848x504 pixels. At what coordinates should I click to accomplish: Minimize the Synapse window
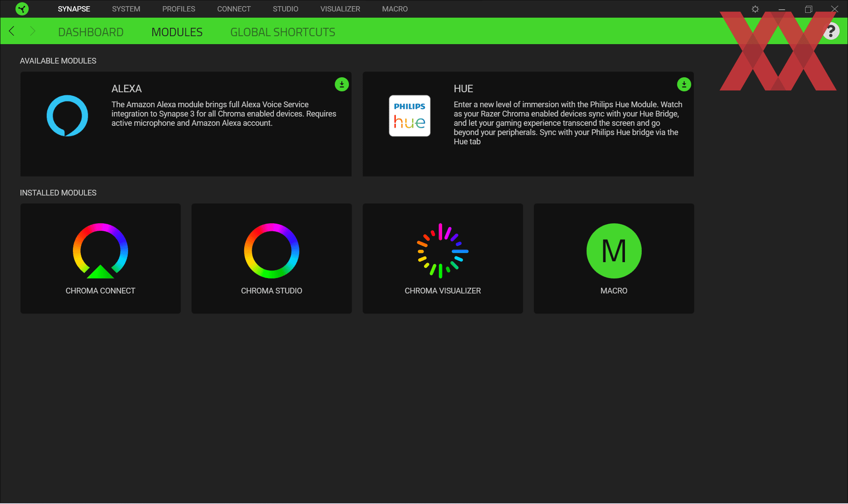(782, 9)
